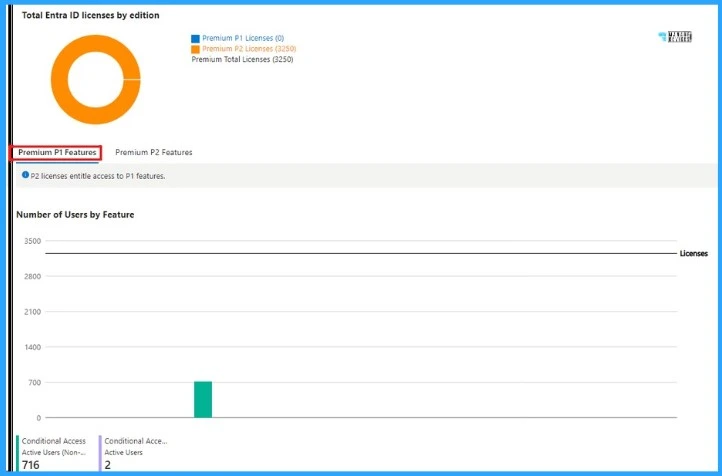The image size is (722, 476).
Task: Click the info icon beside P2 licenses note
Action: coord(25,175)
